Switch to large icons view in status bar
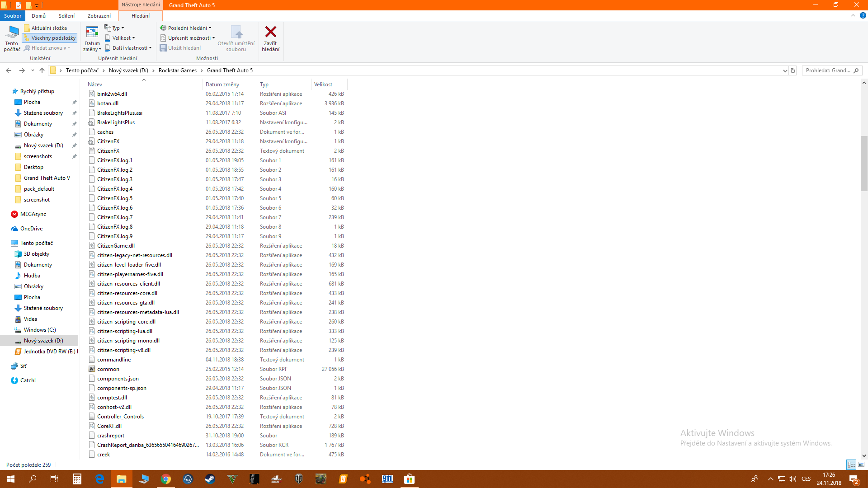 (x=861, y=465)
